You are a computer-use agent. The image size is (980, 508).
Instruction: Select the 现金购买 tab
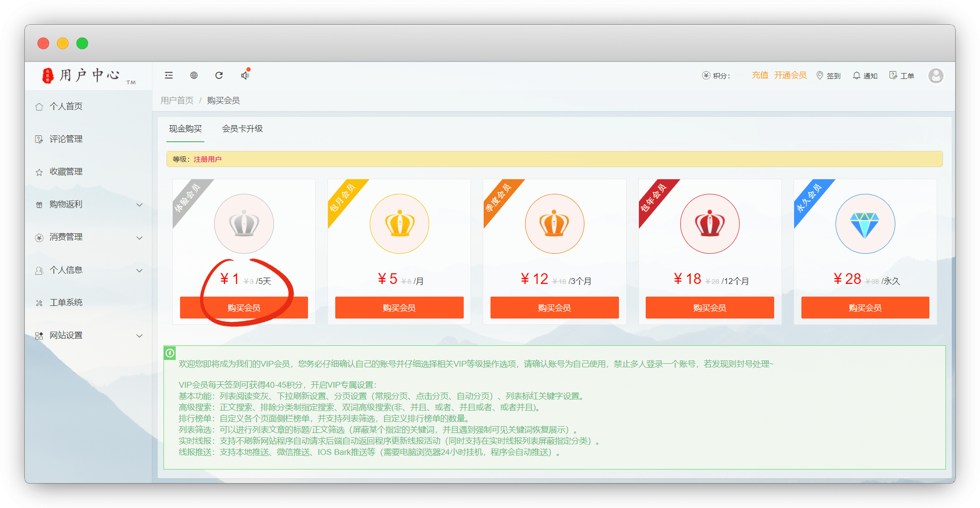[185, 129]
